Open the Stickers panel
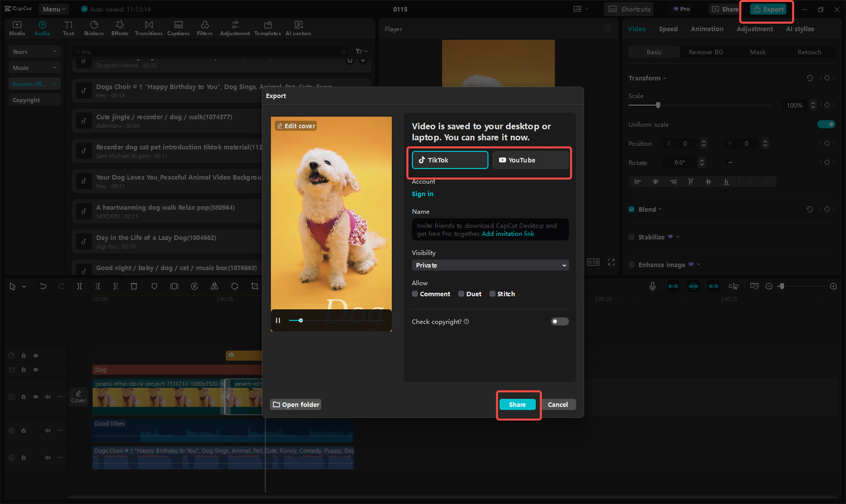 pos(94,27)
